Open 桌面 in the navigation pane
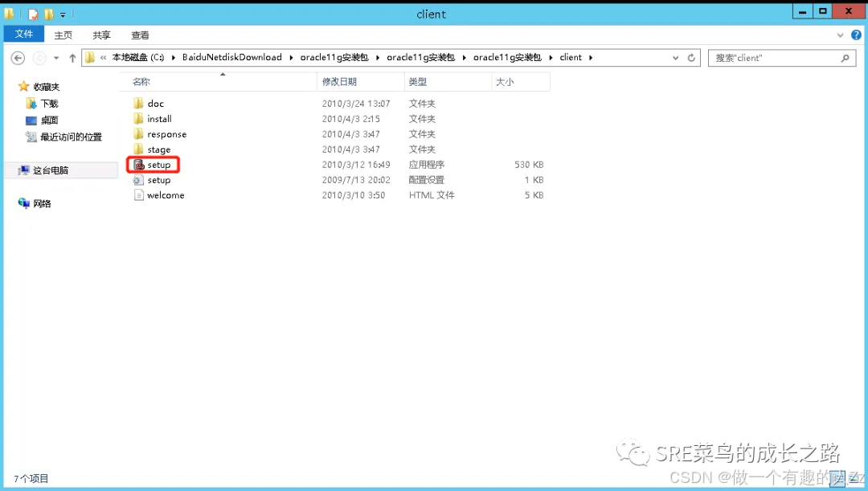This screenshot has height=491, width=868. (x=49, y=120)
